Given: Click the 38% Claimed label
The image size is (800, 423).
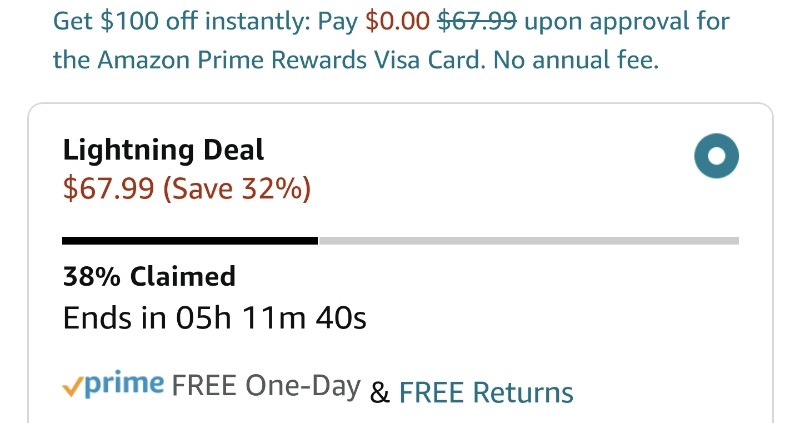Looking at the screenshot, I should coord(149,277).
